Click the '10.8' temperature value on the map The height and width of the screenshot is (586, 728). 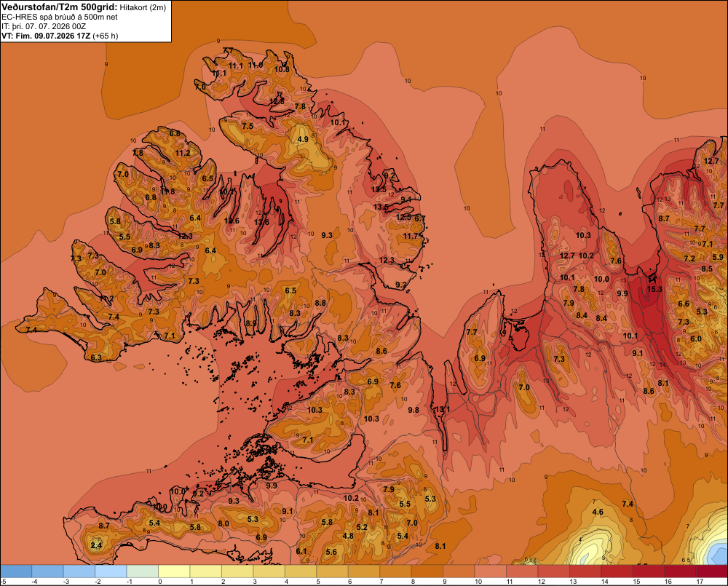click(282, 70)
